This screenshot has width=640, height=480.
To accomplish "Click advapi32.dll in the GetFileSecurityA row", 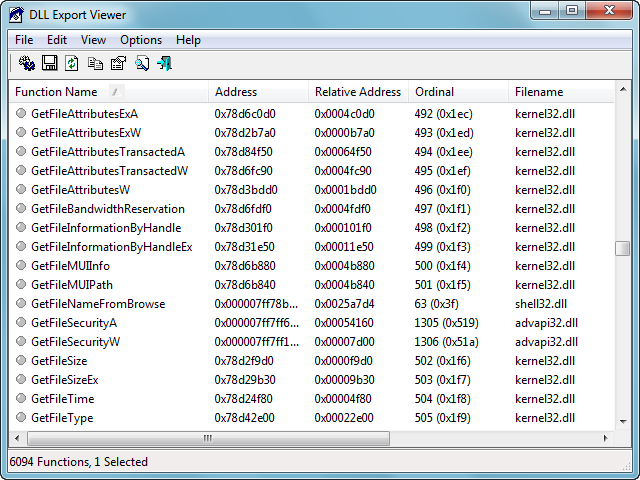I will tap(546, 323).
